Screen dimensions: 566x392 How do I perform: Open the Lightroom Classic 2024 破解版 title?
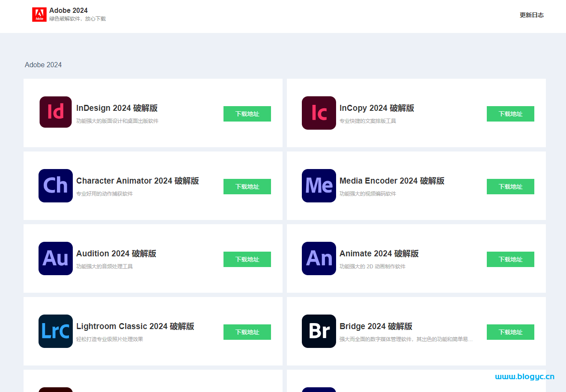coord(135,327)
